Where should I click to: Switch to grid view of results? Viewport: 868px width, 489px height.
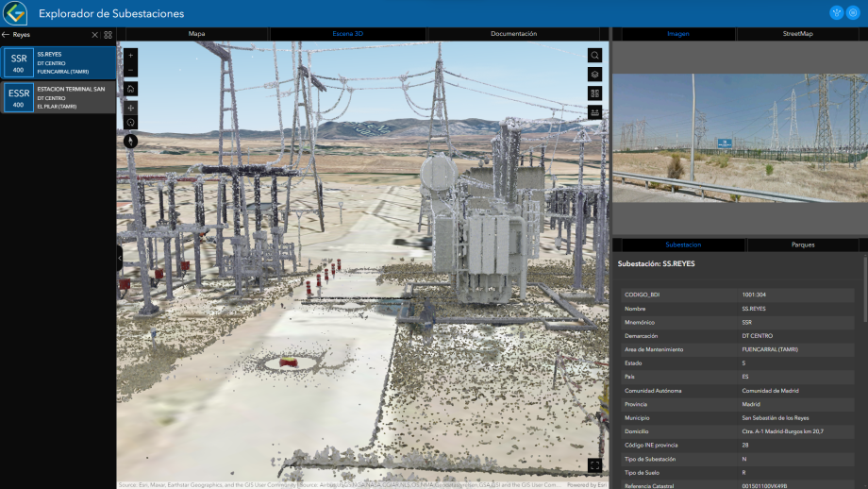(x=108, y=35)
